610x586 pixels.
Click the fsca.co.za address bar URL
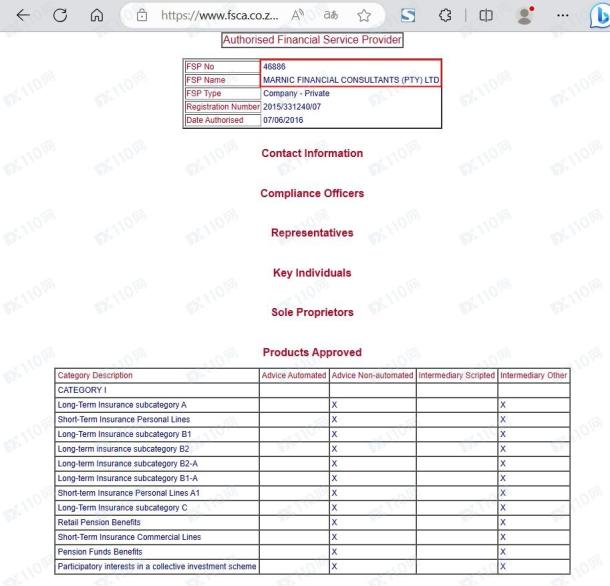tap(219, 16)
